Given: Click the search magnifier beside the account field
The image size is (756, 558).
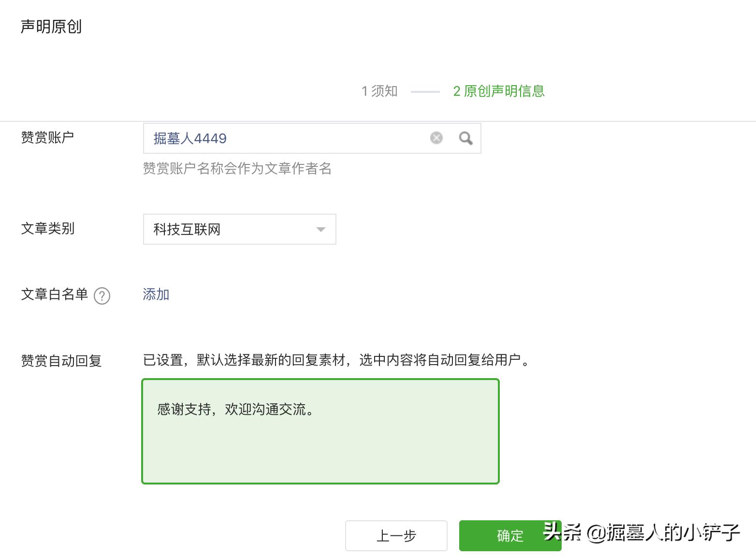Looking at the screenshot, I should click(465, 138).
